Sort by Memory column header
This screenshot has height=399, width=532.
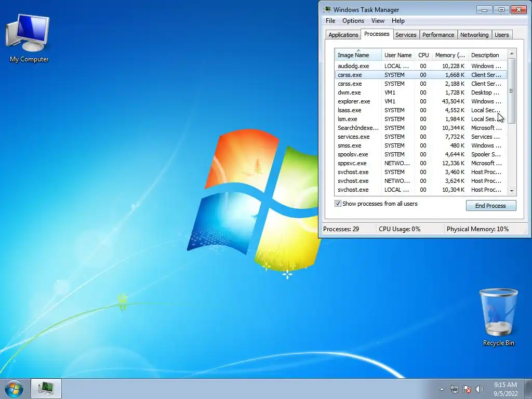pyautogui.click(x=450, y=55)
